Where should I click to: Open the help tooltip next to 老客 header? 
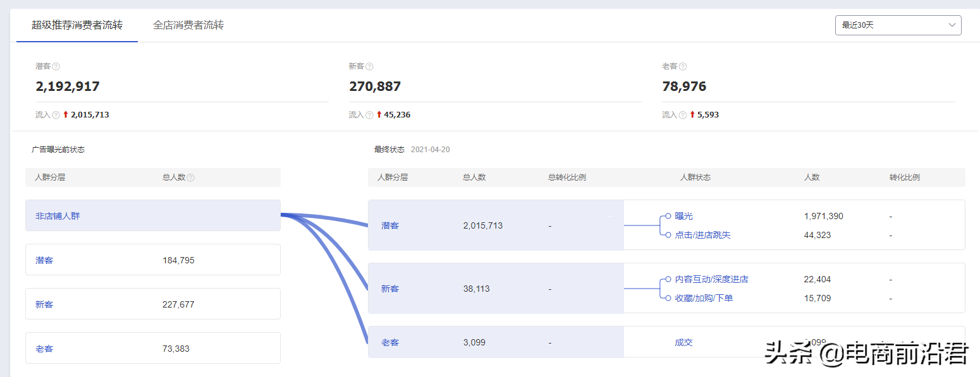[683, 66]
